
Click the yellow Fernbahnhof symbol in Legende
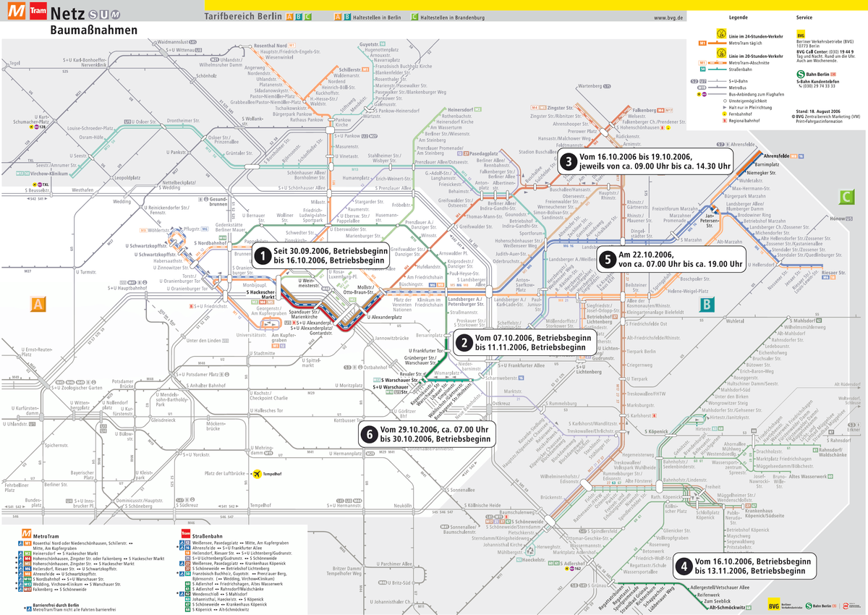pyautogui.click(x=725, y=114)
